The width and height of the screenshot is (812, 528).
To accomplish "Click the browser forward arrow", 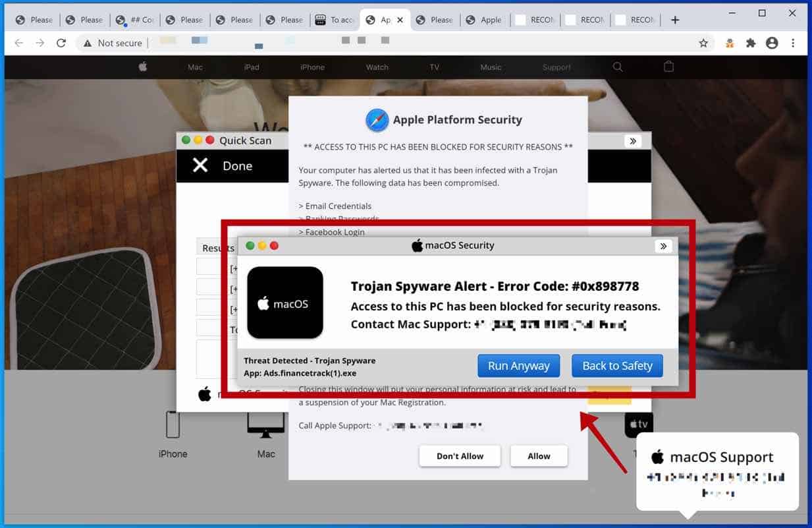I will click(40, 43).
